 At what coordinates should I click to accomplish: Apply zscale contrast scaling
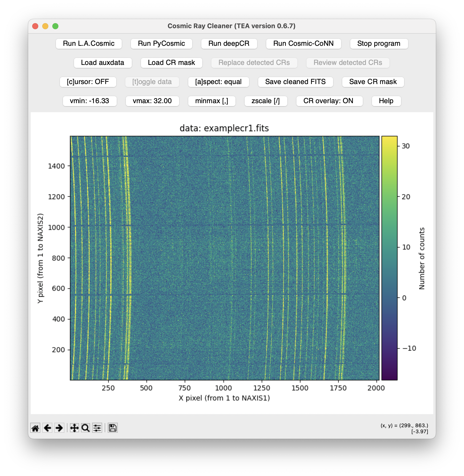(265, 101)
